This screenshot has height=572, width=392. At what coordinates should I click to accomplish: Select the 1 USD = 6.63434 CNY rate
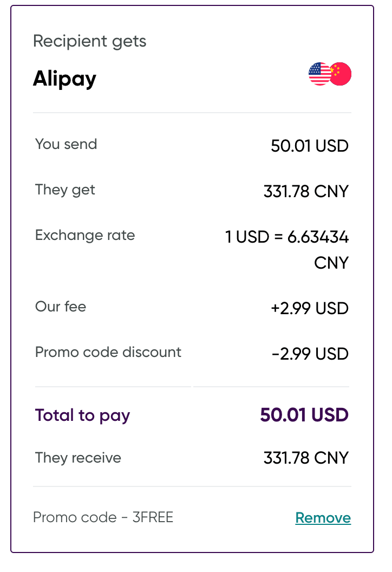[x=287, y=249]
